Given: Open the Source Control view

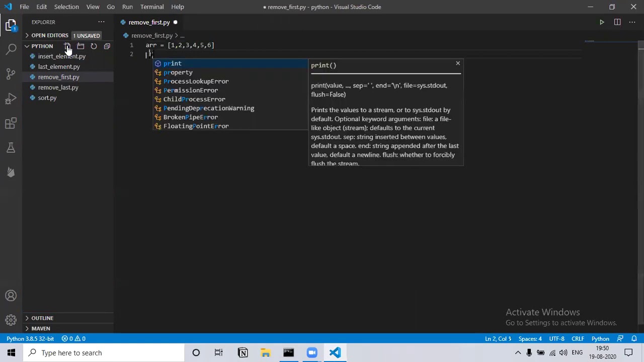Looking at the screenshot, I should [x=11, y=74].
